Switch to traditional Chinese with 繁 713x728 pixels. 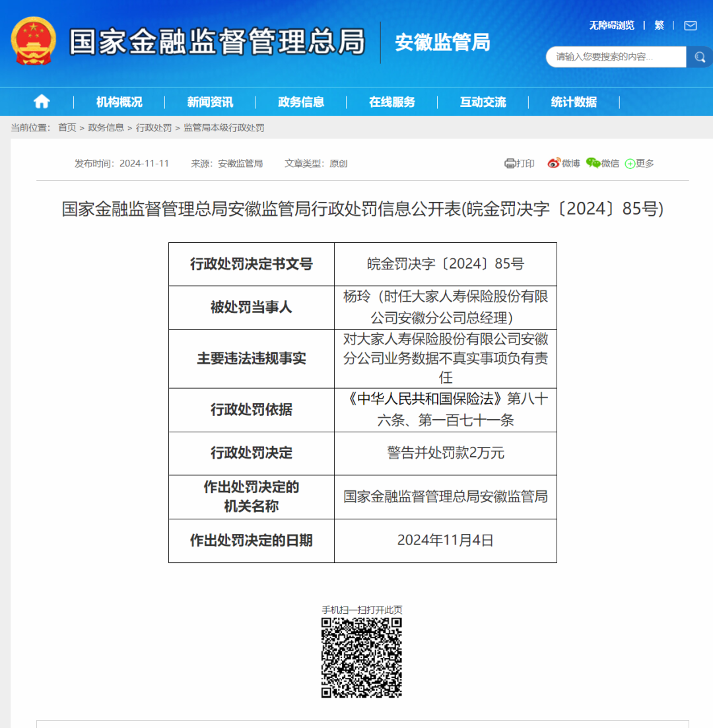click(x=659, y=26)
